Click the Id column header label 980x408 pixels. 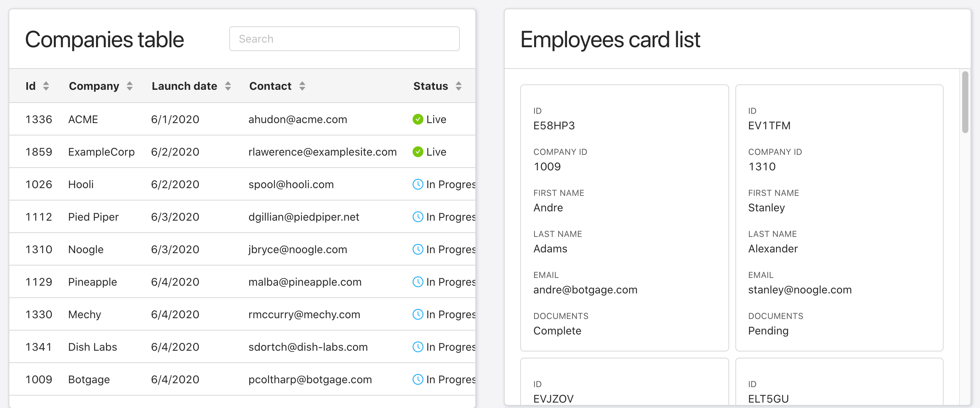pyautogui.click(x=31, y=86)
